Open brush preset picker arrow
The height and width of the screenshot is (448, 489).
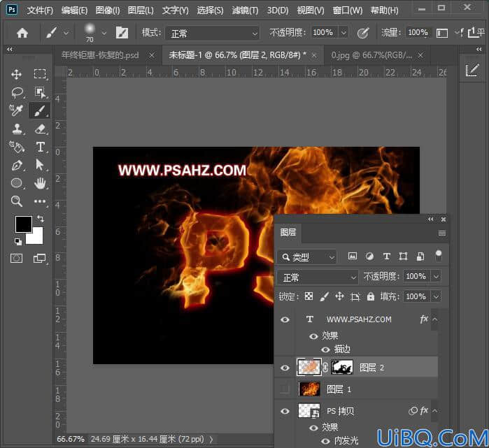[104, 33]
